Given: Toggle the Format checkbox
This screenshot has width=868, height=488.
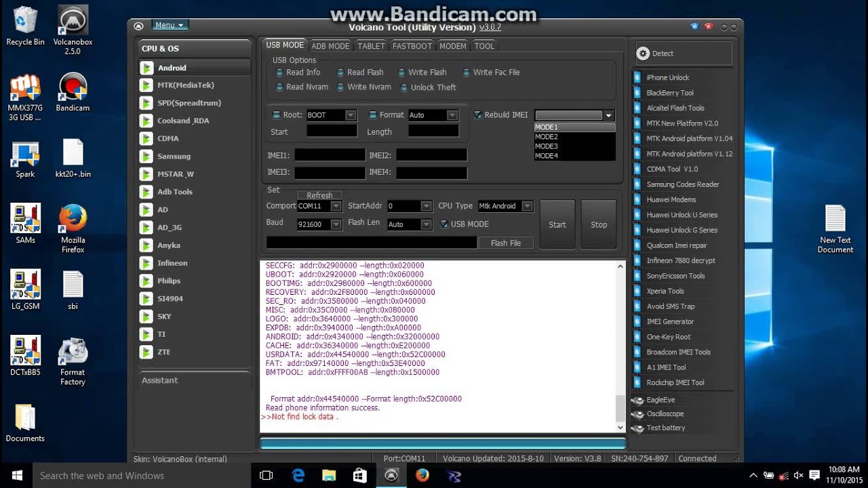Looking at the screenshot, I should pos(372,115).
